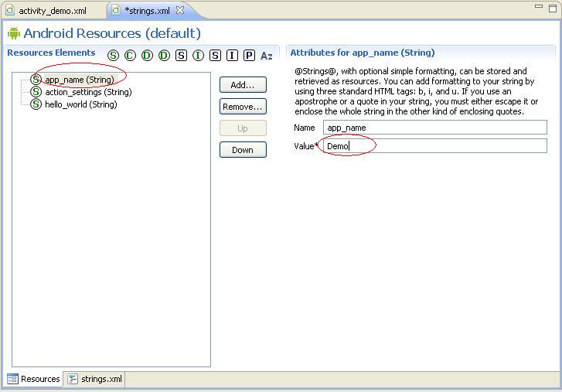Minimize the editor area
This screenshot has width=562, height=392.
tap(539, 6)
